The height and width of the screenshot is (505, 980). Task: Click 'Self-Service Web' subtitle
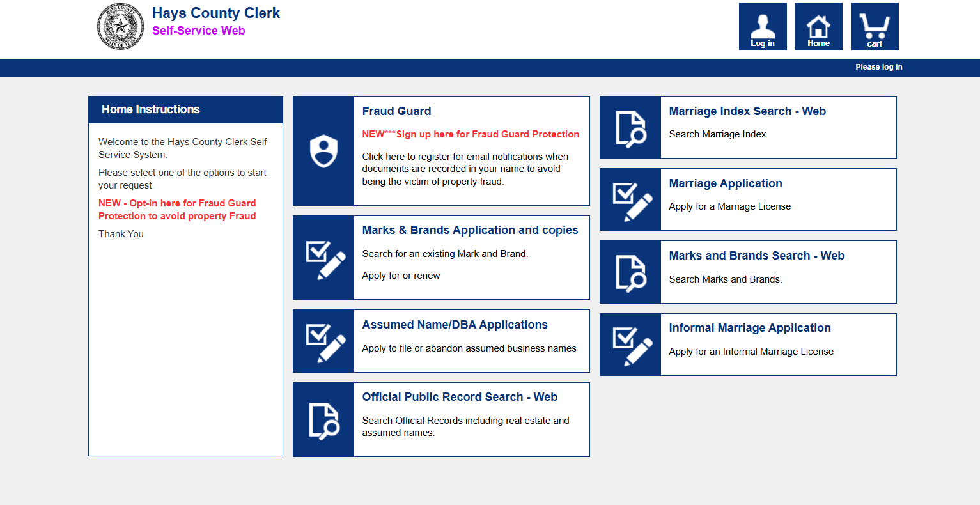pos(199,31)
